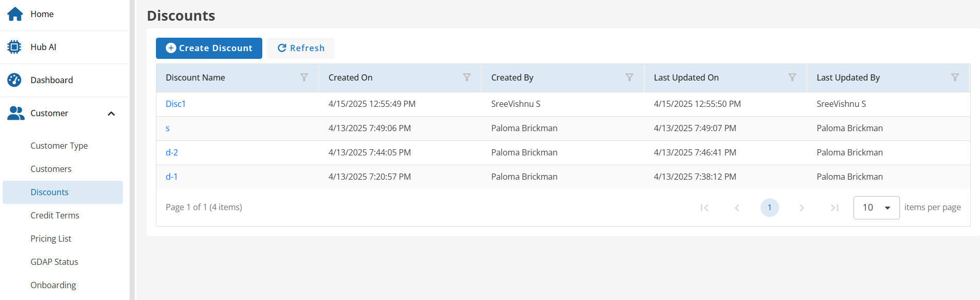
Task: Click Paloma Brickman creator in d-2 row
Action: point(524,152)
